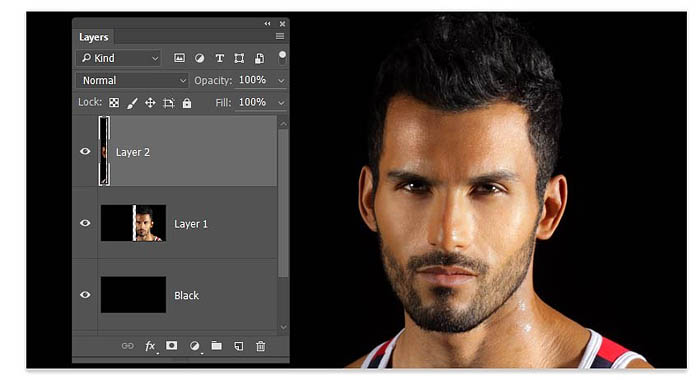Open the Kind filter dropdown

[x=118, y=58]
